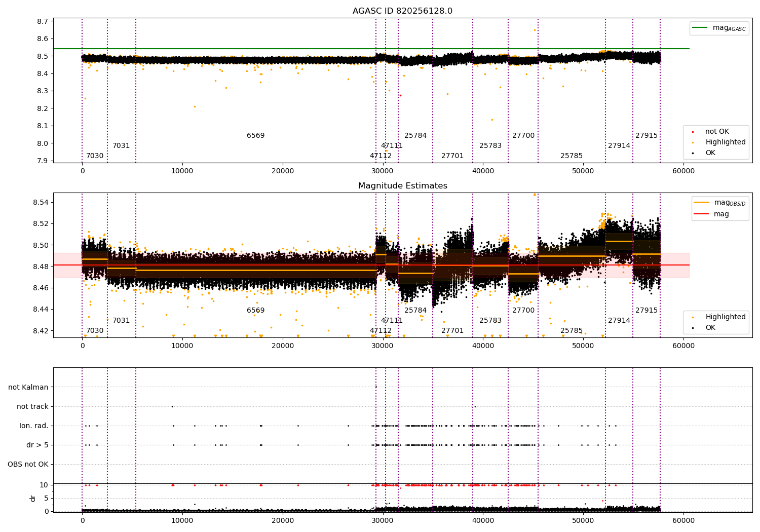The image size is (760, 532).
Task: Click the 'Ion. rad.' axis label
Action: click(34, 426)
